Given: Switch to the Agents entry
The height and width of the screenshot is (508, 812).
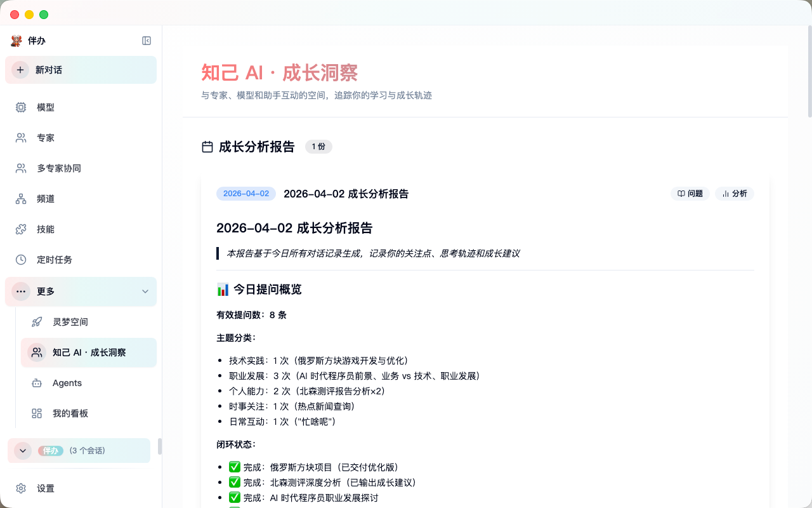Looking at the screenshot, I should pos(67,383).
